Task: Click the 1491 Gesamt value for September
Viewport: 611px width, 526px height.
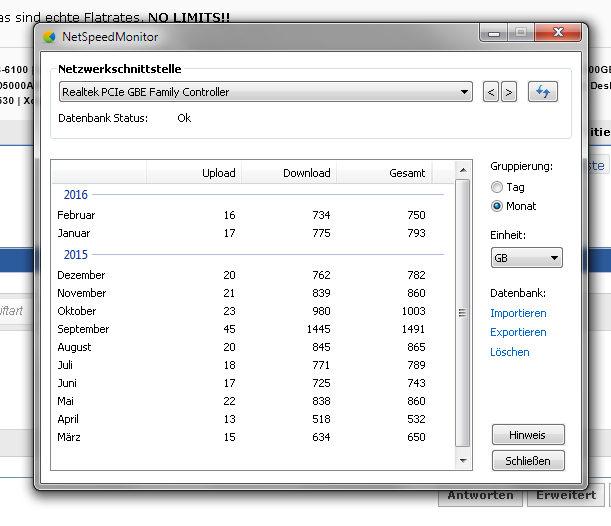Action: pos(413,329)
